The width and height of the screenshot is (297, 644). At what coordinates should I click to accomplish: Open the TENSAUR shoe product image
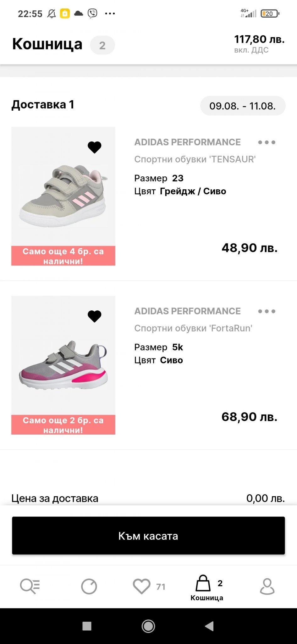(63, 195)
